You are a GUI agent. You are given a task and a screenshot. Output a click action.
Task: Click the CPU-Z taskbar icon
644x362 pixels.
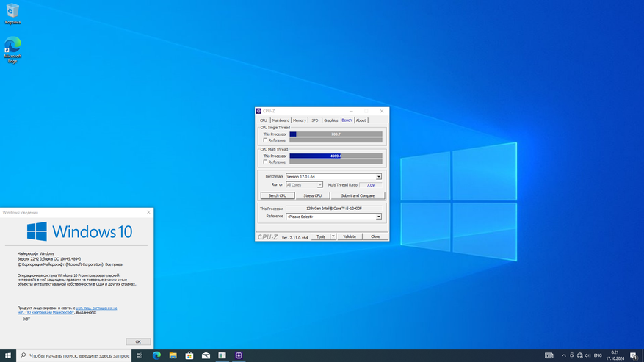pos(239,355)
